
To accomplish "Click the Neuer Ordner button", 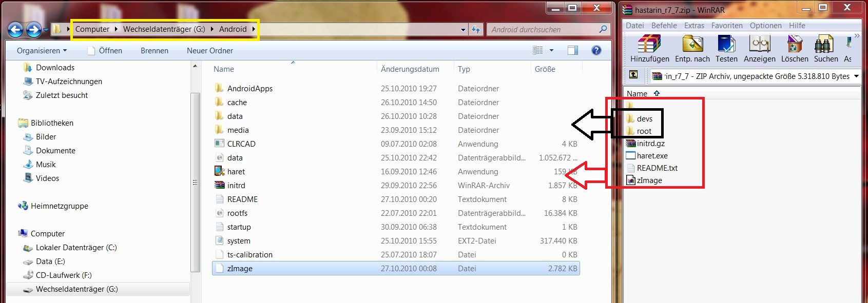I will pos(210,51).
